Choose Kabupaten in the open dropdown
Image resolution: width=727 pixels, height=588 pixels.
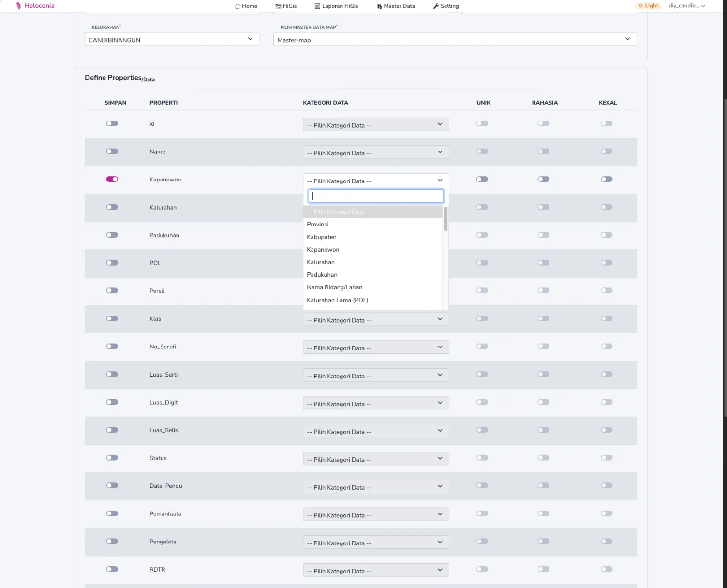pos(321,237)
